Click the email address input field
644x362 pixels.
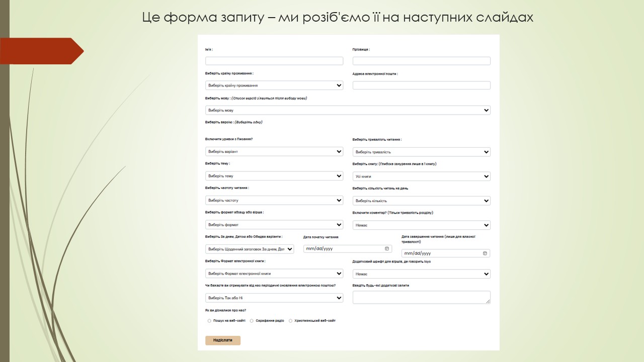tap(421, 85)
